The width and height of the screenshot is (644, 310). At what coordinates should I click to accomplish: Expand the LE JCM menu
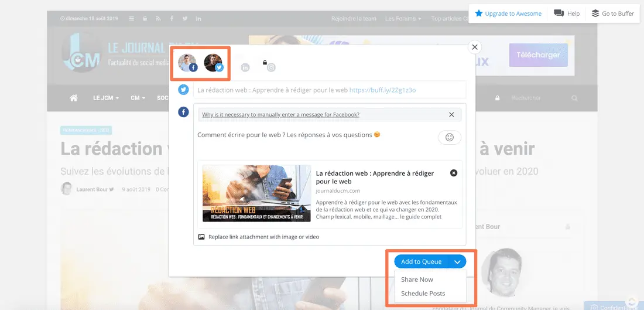point(106,98)
